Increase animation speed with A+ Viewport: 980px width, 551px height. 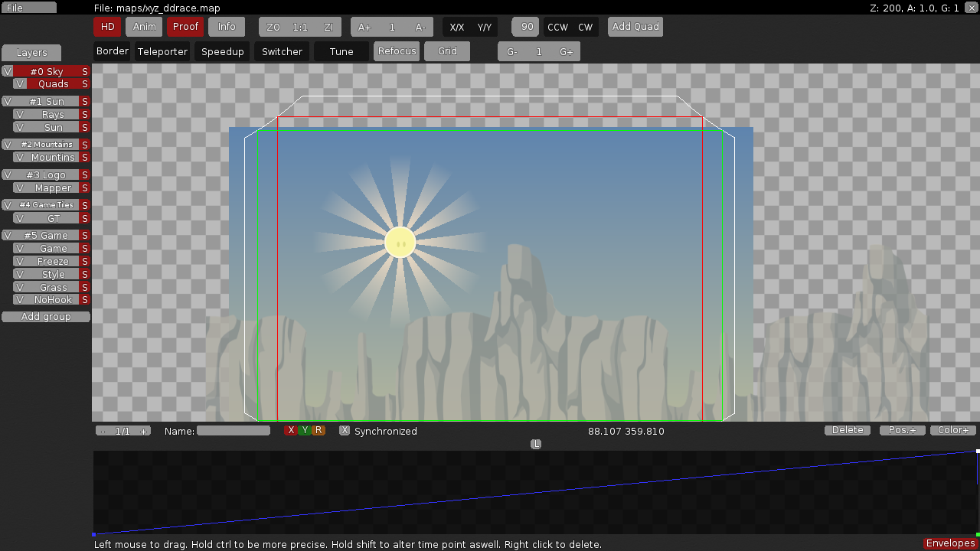pyautogui.click(x=364, y=28)
